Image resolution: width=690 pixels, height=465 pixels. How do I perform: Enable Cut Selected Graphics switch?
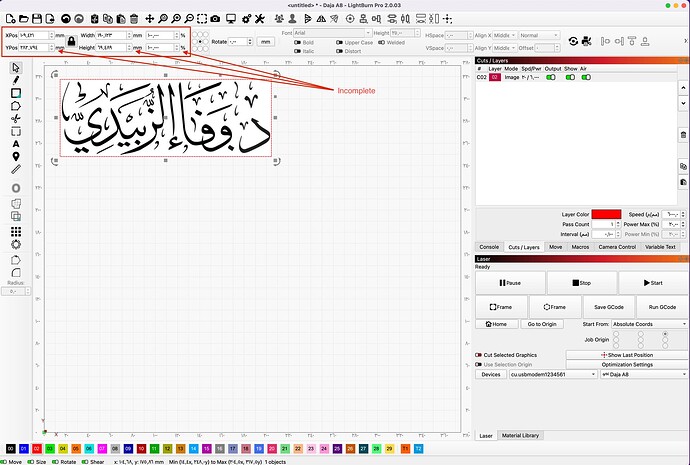pyautogui.click(x=479, y=355)
